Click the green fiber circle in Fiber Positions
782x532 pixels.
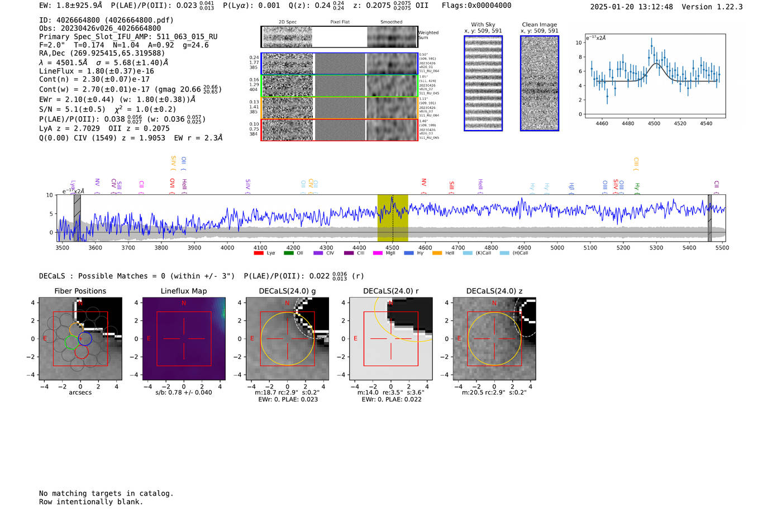(x=72, y=343)
